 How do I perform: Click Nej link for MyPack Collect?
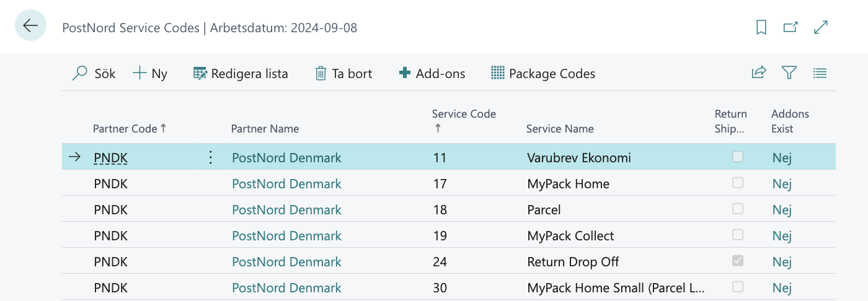[782, 235]
